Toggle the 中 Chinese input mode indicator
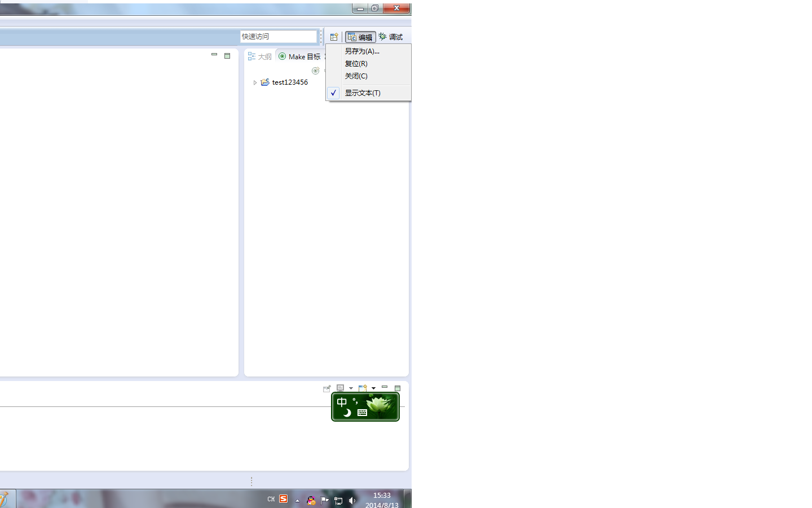 coord(342,402)
